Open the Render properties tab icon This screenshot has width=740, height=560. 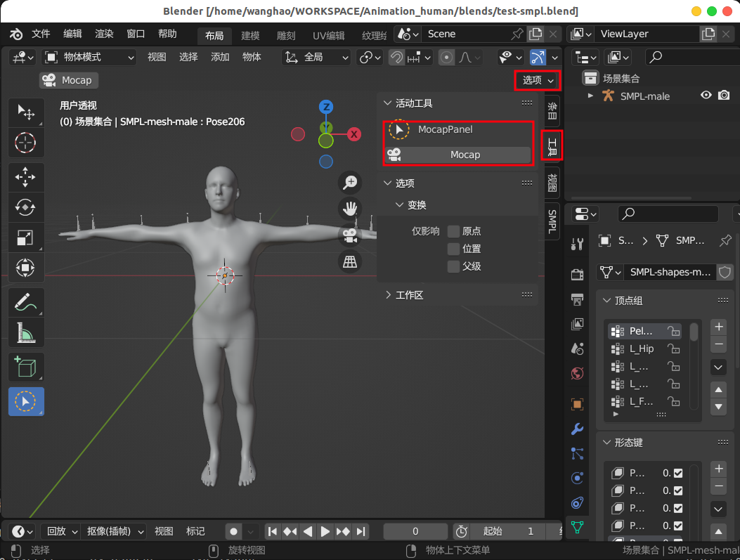pyautogui.click(x=577, y=274)
